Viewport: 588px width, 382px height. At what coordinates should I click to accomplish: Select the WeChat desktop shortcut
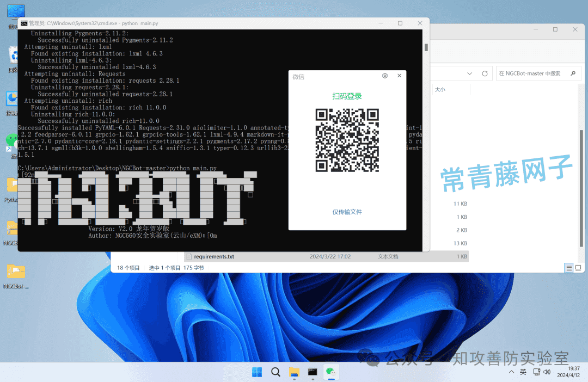coord(11,146)
